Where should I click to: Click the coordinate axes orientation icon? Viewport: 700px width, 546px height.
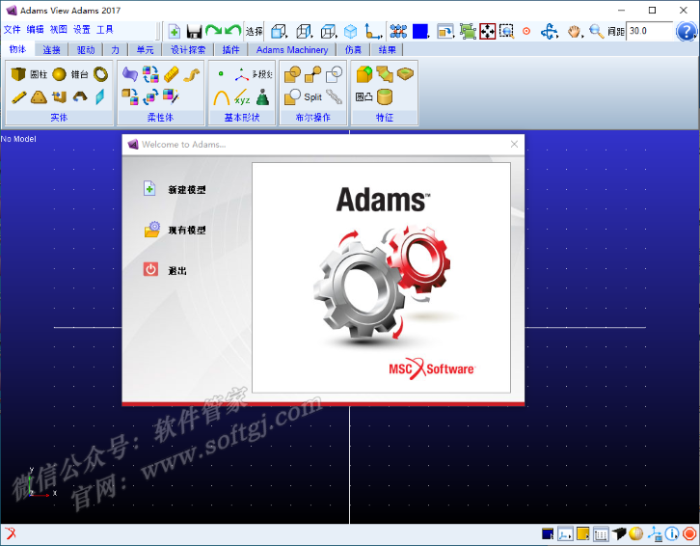click(373, 31)
